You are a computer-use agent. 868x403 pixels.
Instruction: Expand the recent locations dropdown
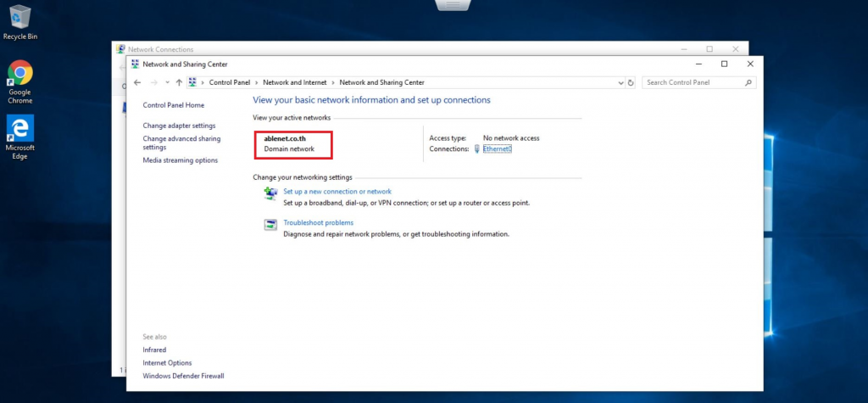click(x=167, y=82)
